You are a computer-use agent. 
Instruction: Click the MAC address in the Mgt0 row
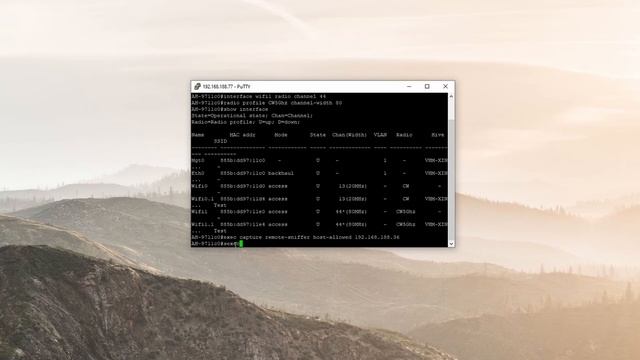pyautogui.click(x=242, y=160)
